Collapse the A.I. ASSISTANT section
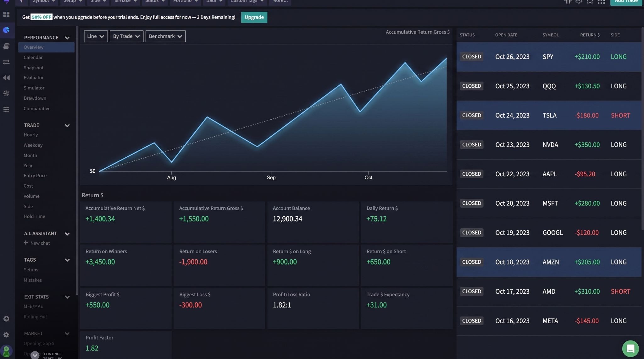Screen dimensions: 644x359 67,234
